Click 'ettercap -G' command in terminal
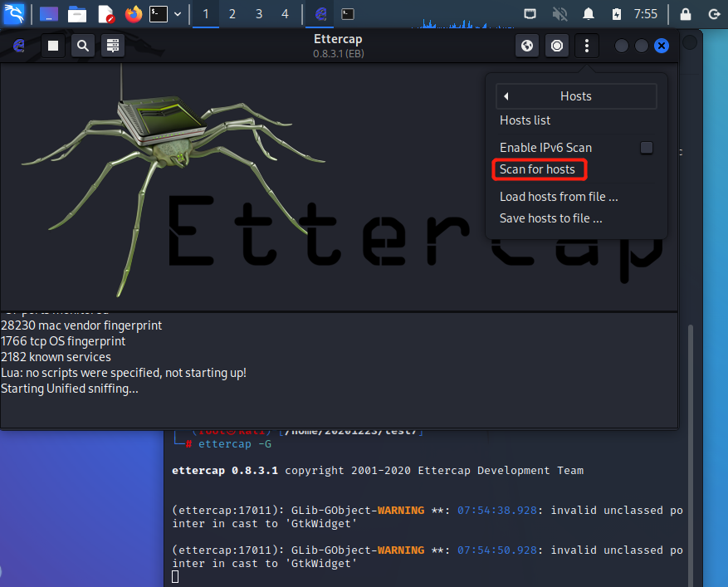This screenshot has width=728, height=587. [234, 444]
